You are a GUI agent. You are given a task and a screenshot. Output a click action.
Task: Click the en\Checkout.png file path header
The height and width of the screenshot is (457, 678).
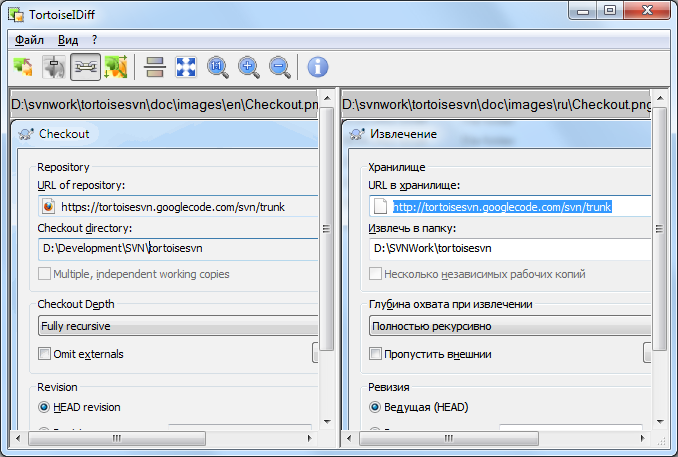[164, 104]
